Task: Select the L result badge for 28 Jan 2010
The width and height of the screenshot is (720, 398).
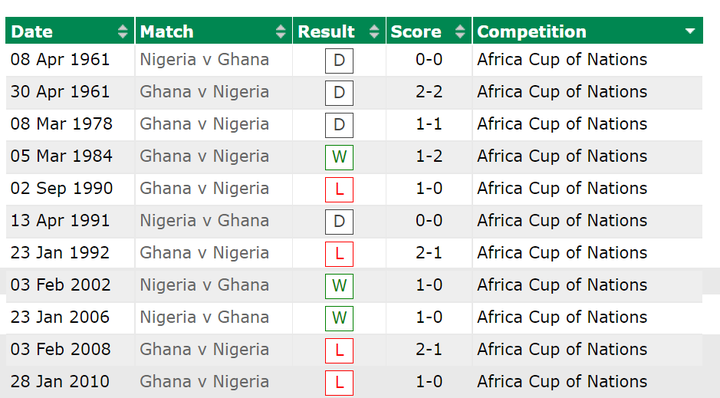Action: pos(339,383)
